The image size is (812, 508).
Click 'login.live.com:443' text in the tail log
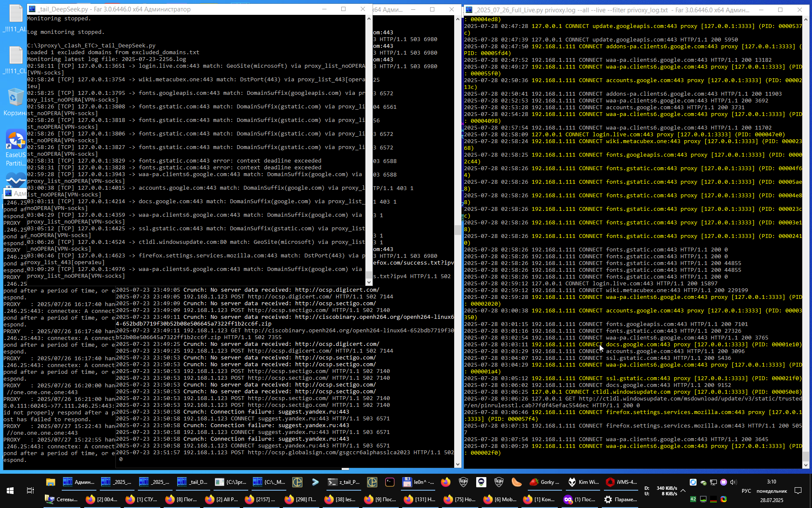pyautogui.click(x=169, y=66)
